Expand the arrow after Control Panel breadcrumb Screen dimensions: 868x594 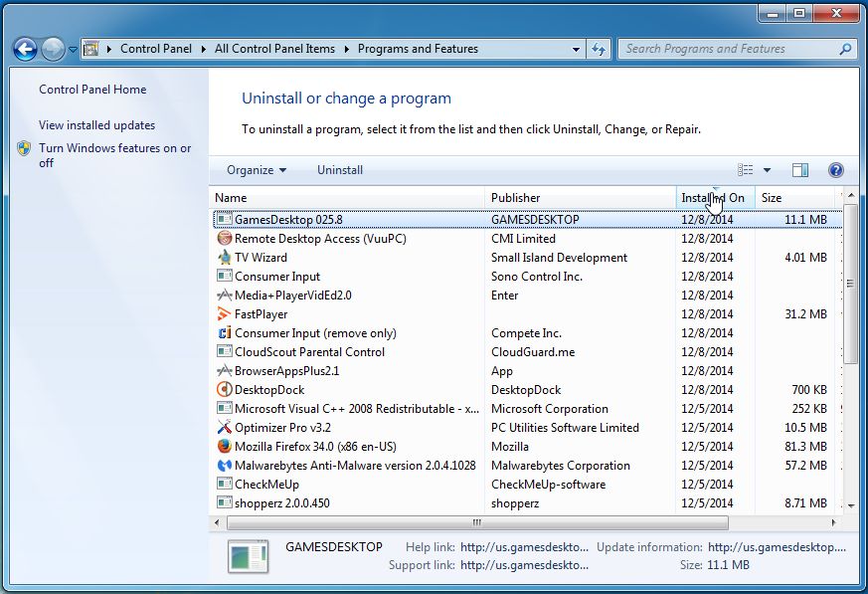(203, 49)
